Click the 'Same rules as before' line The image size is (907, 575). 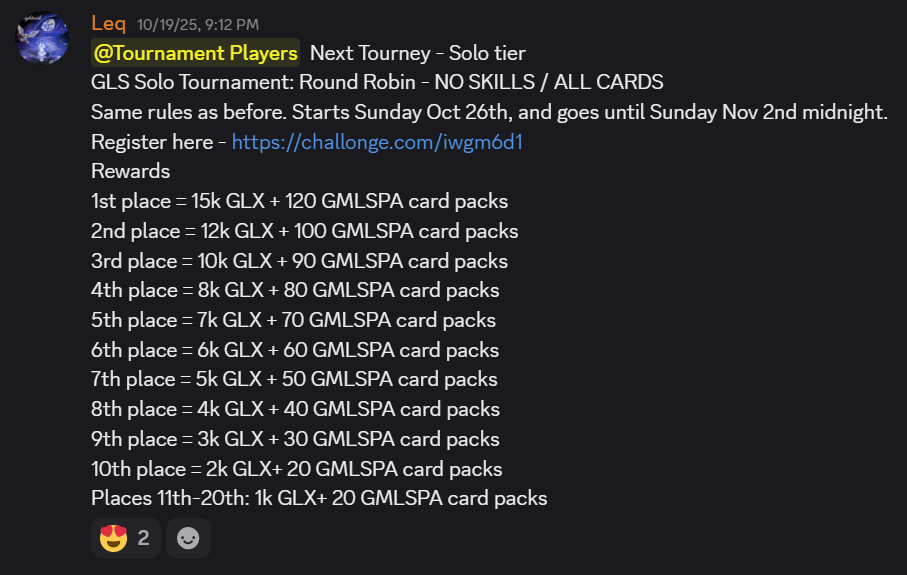488,112
